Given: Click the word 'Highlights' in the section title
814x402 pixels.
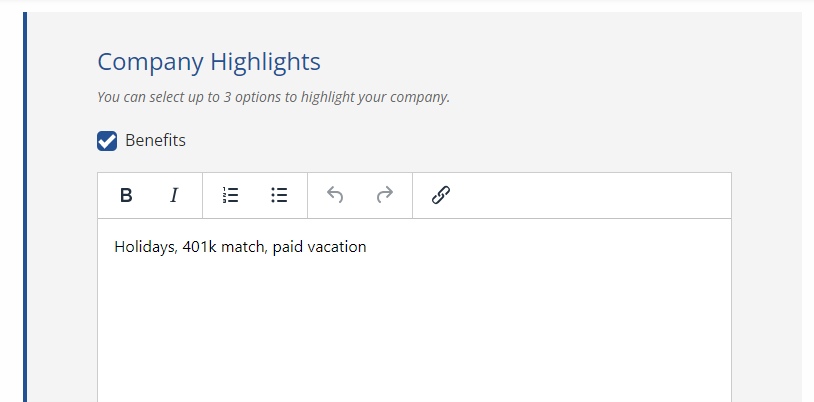Looking at the screenshot, I should [x=264, y=62].
